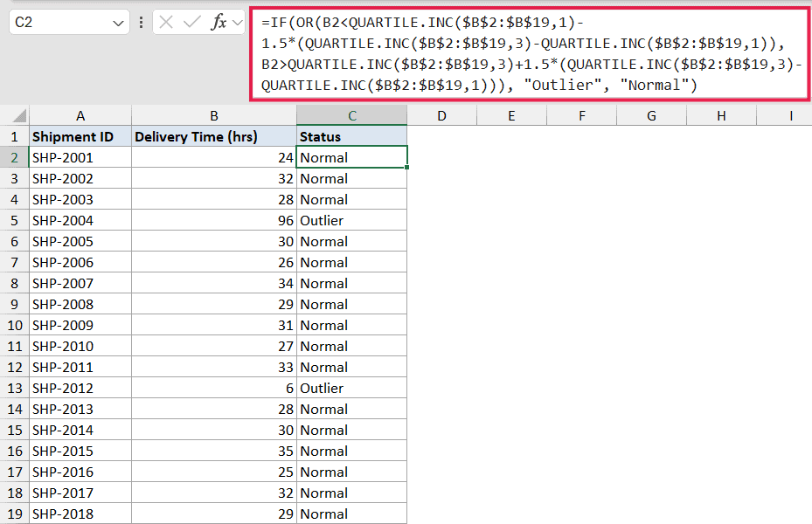Screen dimensions: 812x524
Task: Select row 19 header
Action: click(15, 514)
